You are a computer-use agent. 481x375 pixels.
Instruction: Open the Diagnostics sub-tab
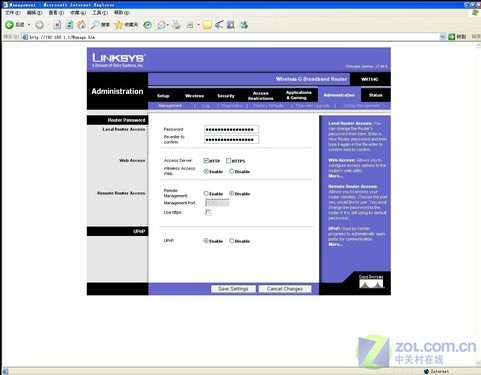231,106
